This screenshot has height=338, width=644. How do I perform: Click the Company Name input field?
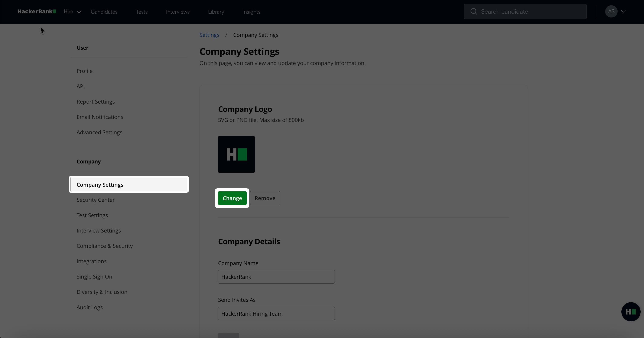click(276, 277)
